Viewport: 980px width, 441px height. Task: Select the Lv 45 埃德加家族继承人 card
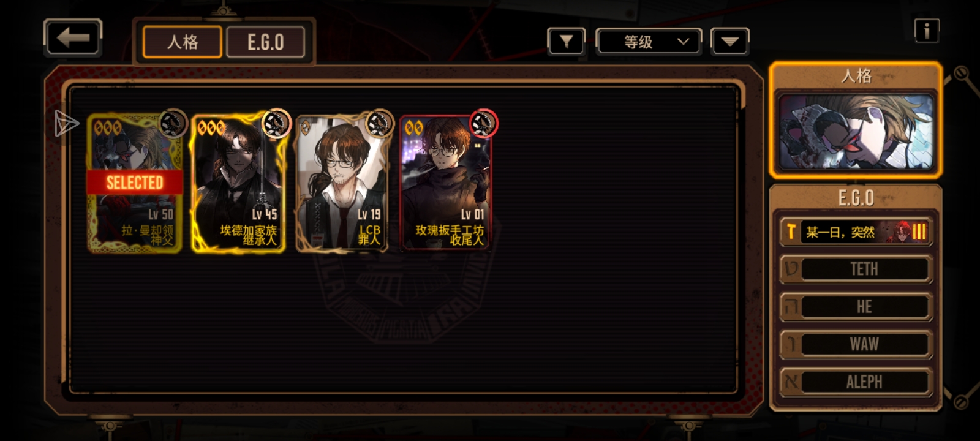(238, 183)
